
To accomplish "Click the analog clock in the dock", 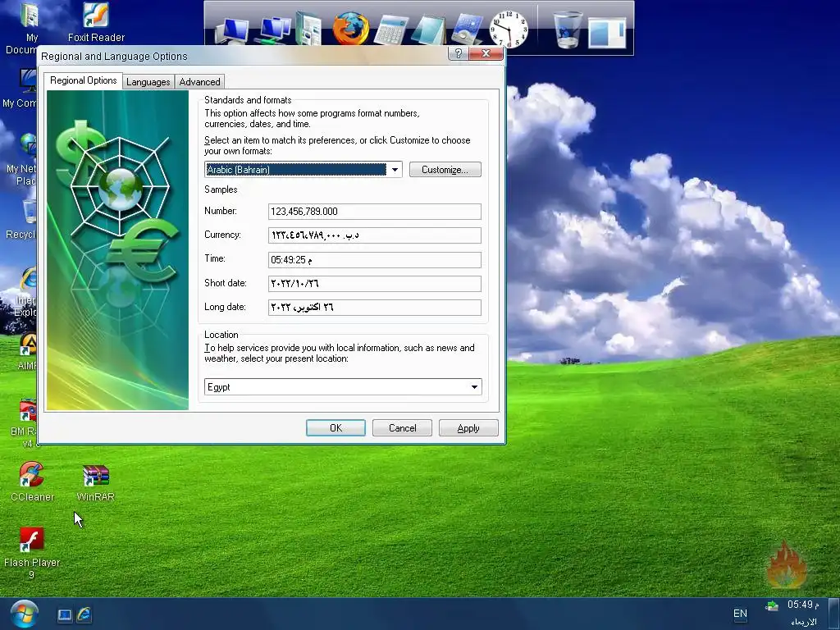I will (x=509, y=30).
